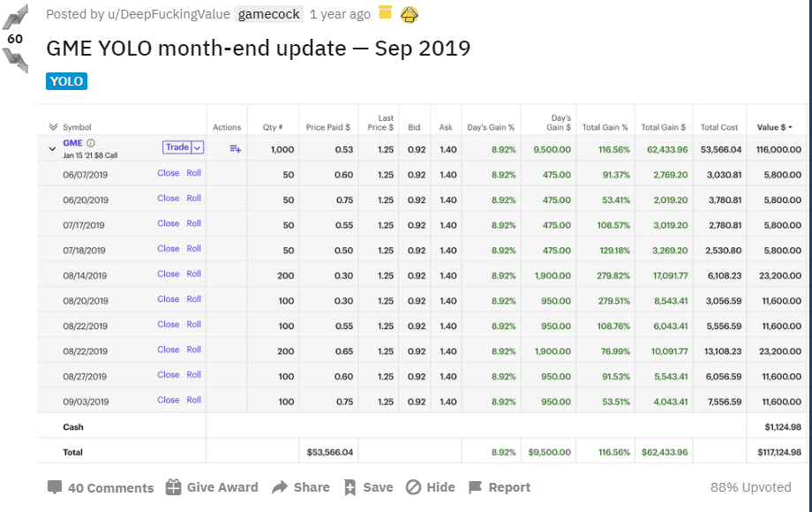The width and height of the screenshot is (812, 512).
Task: Click the Price Paid $ column header
Action: (x=327, y=127)
